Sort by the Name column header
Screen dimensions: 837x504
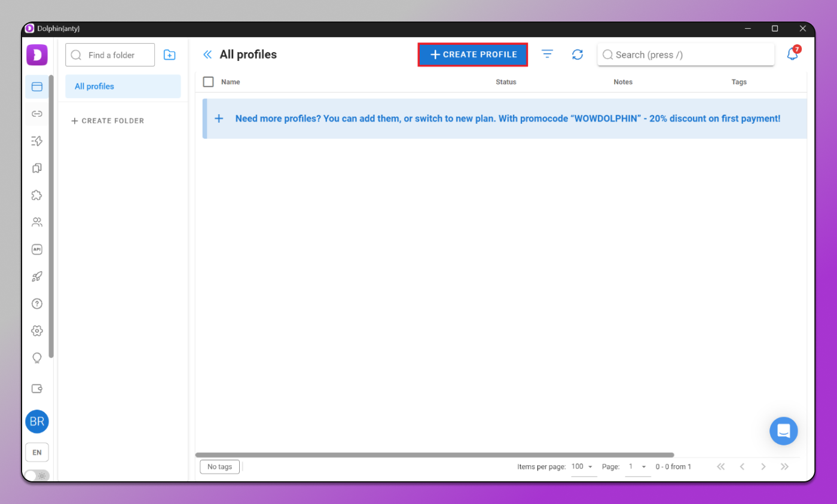coord(230,82)
